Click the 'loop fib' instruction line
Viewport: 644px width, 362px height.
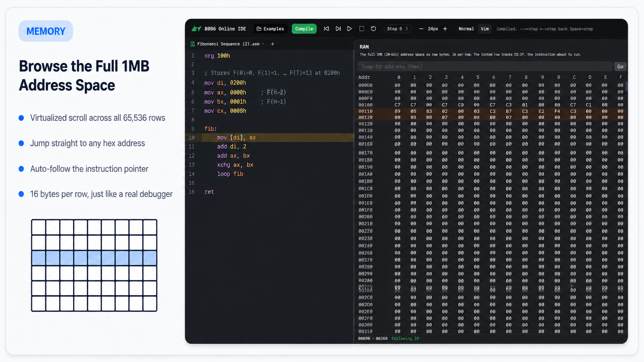coord(230,174)
